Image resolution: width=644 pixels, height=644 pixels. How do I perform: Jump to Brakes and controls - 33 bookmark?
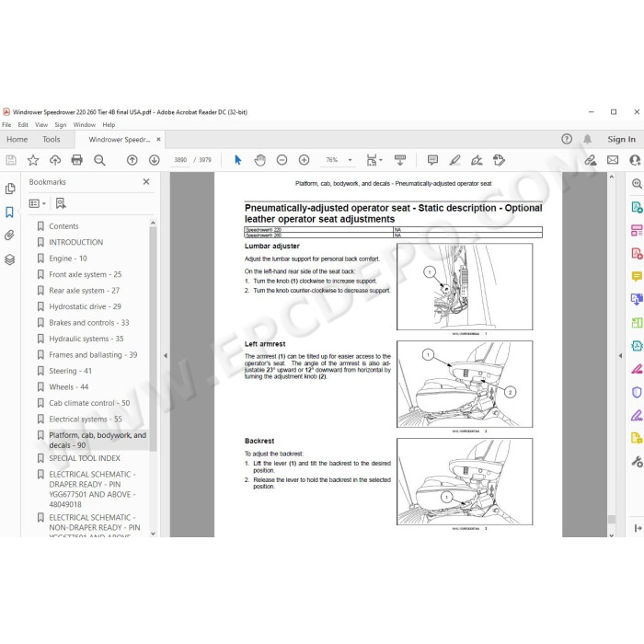[x=88, y=322]
